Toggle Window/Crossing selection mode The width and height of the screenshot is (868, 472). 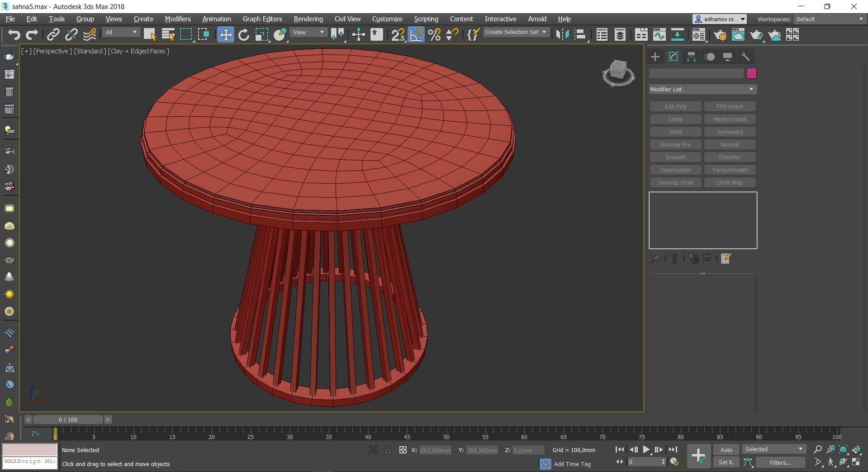pos(204,34)
